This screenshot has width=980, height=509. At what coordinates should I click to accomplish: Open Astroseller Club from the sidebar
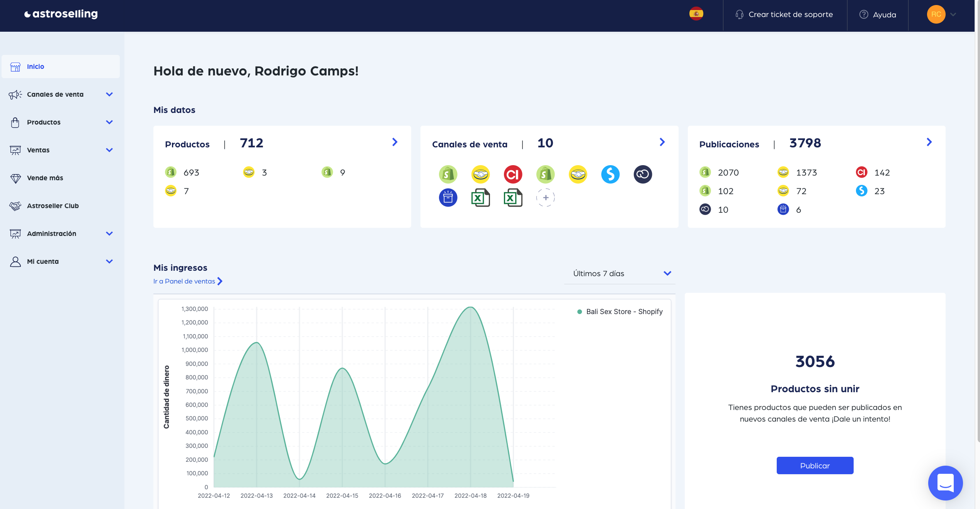pos(53,206)
